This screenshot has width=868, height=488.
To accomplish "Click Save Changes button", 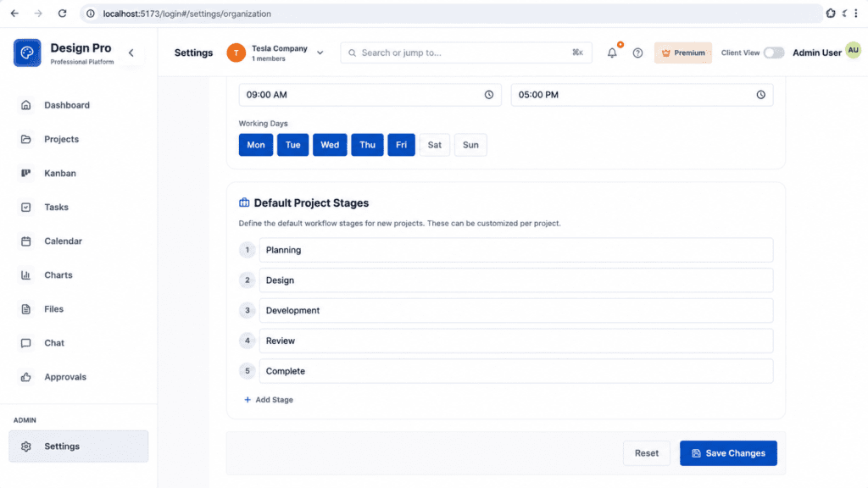I will [728, 453].
